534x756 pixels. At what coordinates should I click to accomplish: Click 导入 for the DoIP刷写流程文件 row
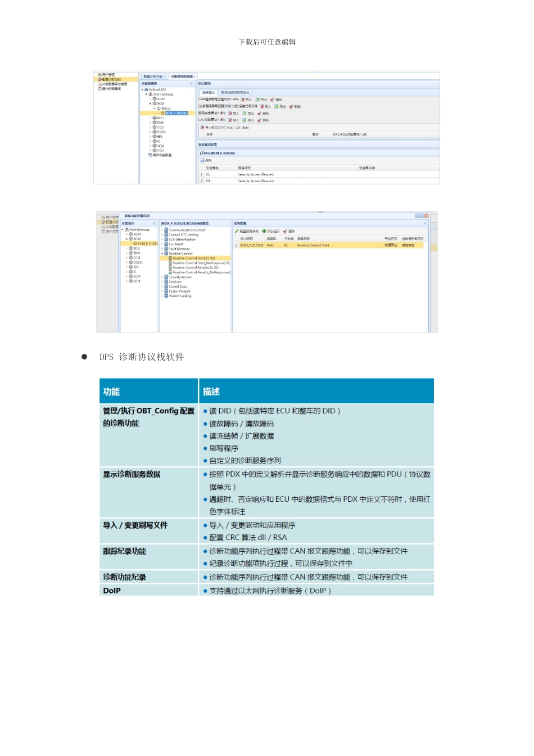[x=265, y=106]
